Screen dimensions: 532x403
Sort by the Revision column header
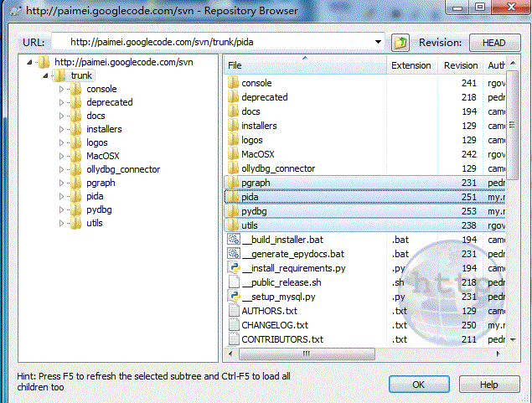pyautogui.click(x=460, y=65)
